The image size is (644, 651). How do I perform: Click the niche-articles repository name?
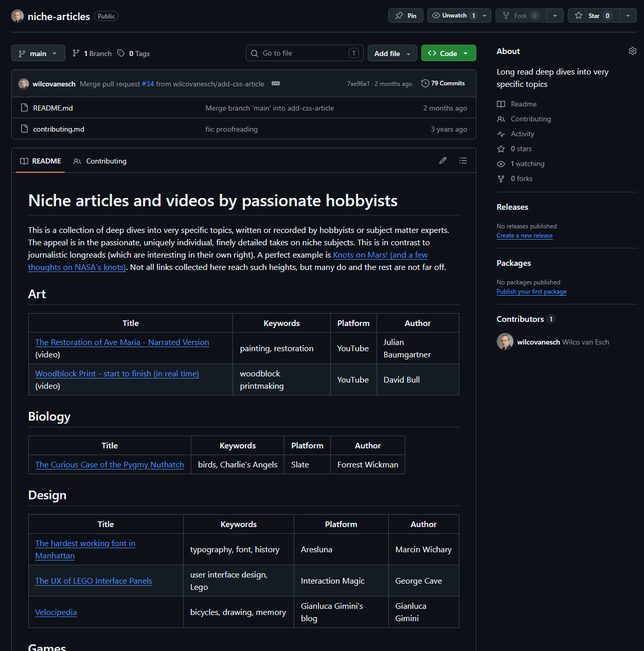click(x=59, y=16)
